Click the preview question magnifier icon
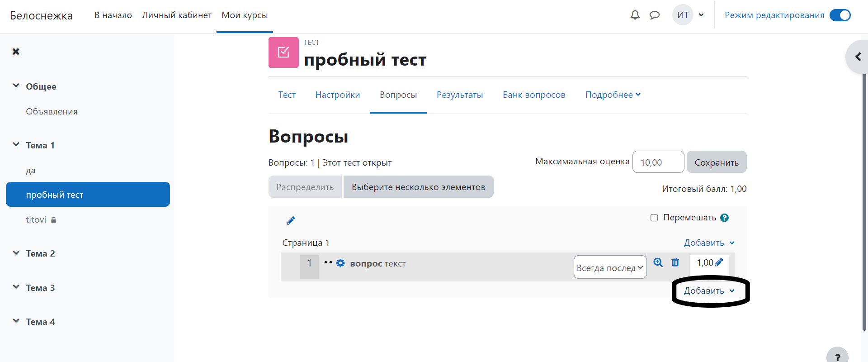868x362 pixels. (x=658, y=262)
